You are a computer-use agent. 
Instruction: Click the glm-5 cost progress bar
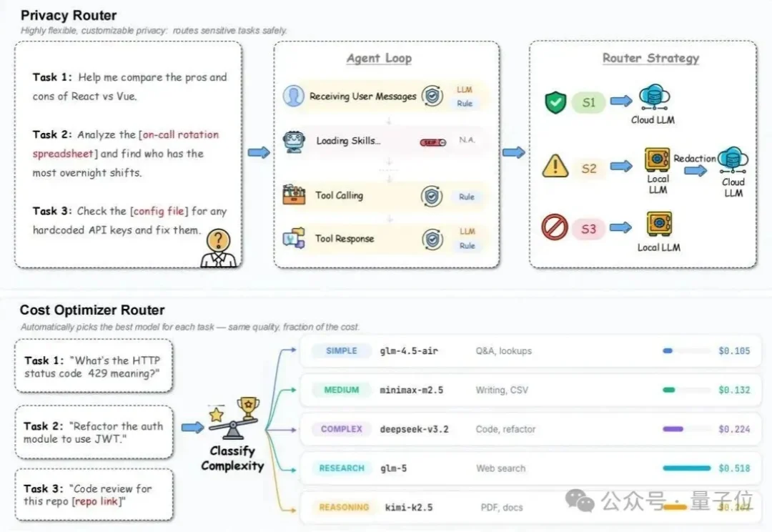pyautogui.click(x=686, y=468)
